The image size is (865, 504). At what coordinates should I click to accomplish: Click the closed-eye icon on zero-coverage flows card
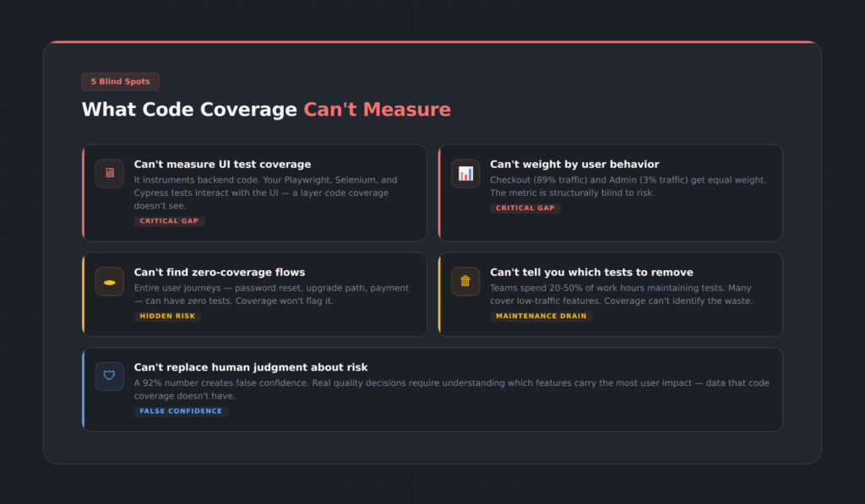click(109, 281)
